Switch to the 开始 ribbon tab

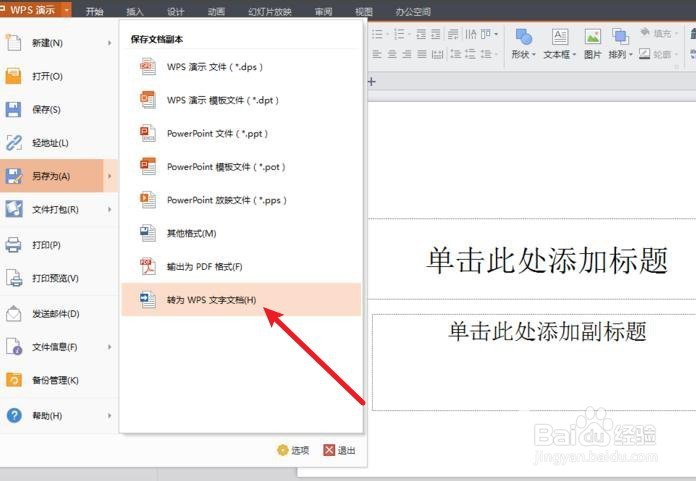[95, 11]
